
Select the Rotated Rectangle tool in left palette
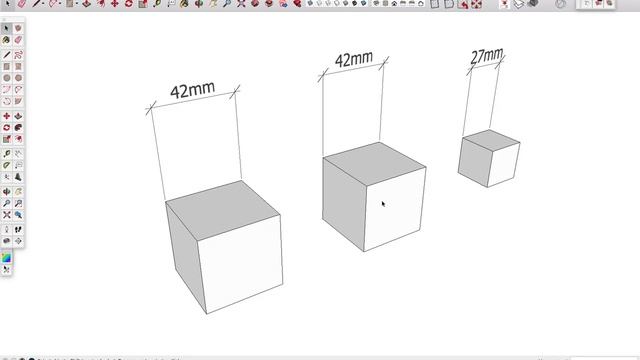[18, 67]
